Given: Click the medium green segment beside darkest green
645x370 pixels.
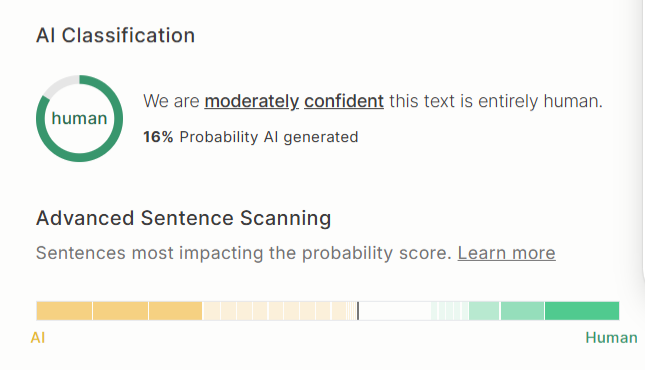Looking at the screenshot, I should click(x=522, y=311).
